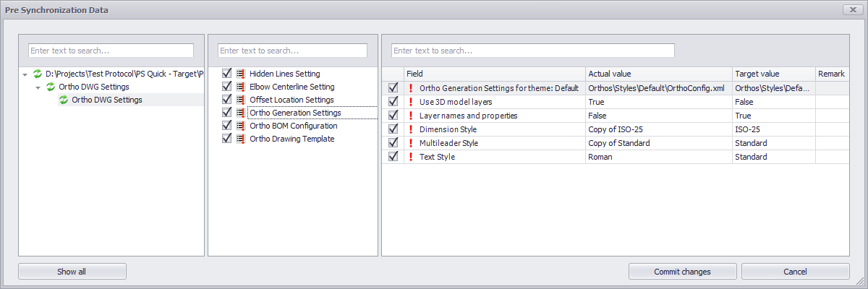Toggle the Ortho Generation Settings checkbox in the middle list
The width and height of the screenshot is (868, 289).
(x=227, y=113)
